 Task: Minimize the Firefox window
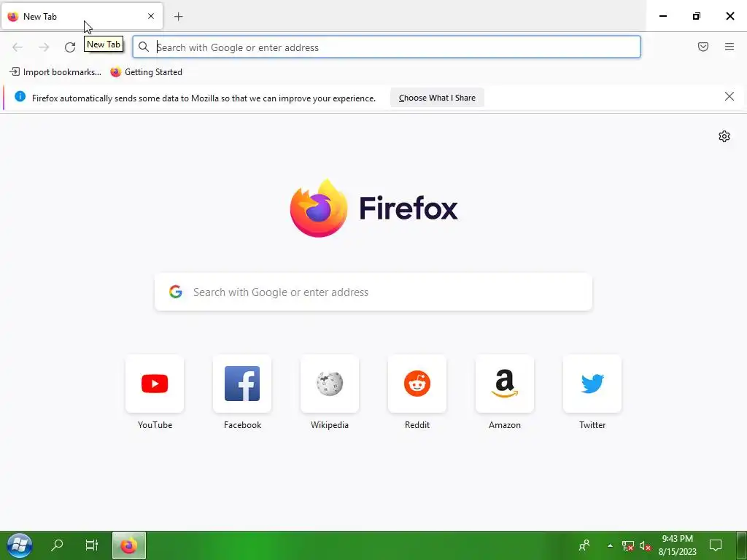point(662,16)
